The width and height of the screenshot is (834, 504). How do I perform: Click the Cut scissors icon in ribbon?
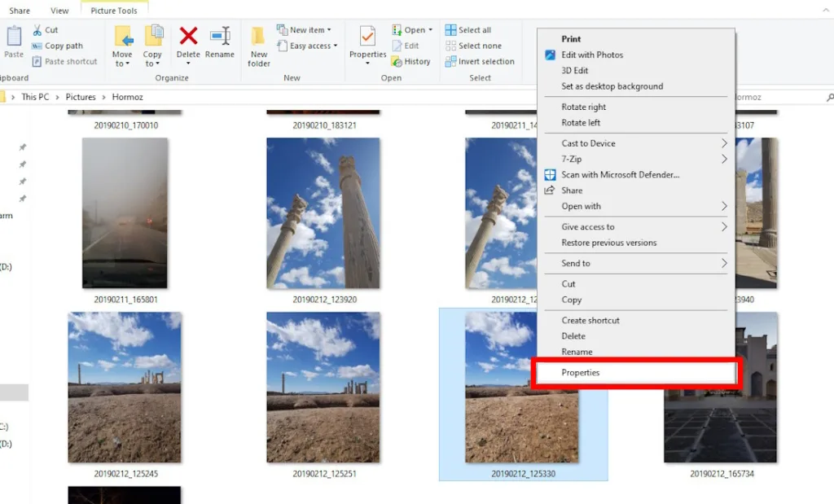(x=37, y=30)
